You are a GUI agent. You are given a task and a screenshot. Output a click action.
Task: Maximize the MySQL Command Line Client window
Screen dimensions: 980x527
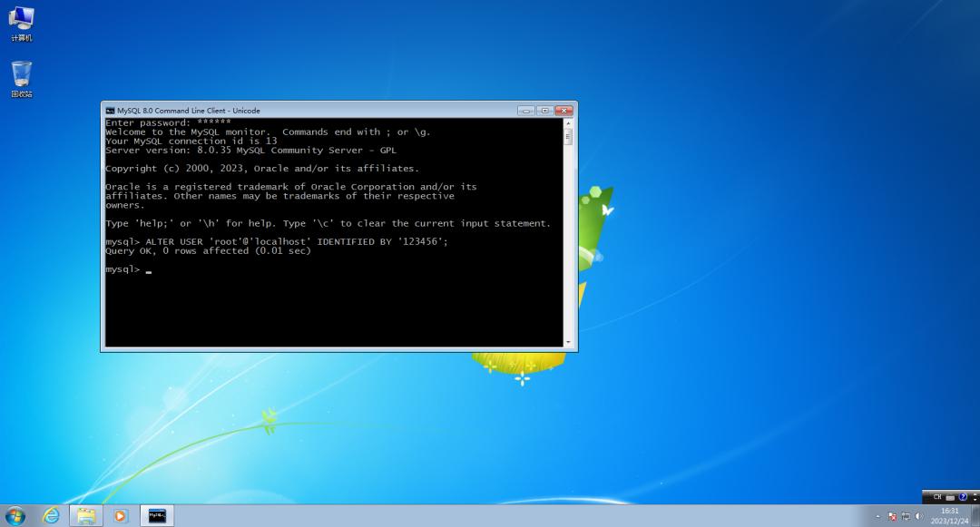tap(544, 111)
